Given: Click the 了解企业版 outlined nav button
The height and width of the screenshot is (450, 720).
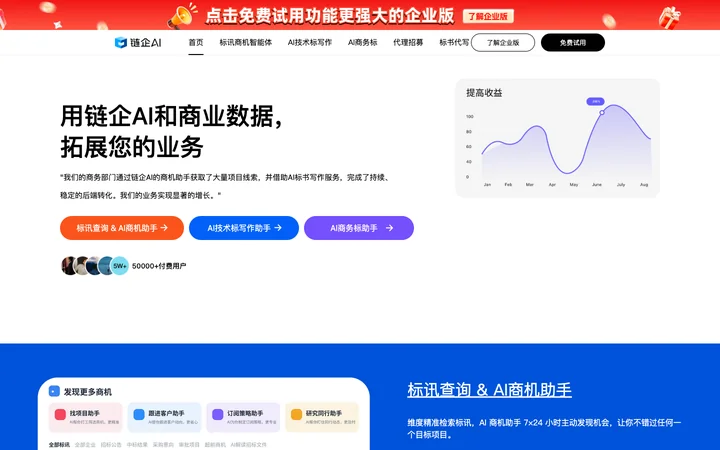Looking at the screenshot, I should click(x=503, y=43).
